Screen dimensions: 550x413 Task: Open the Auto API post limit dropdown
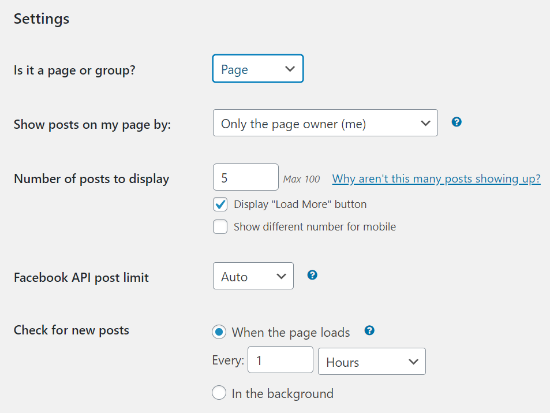click(x=253, y=276)
